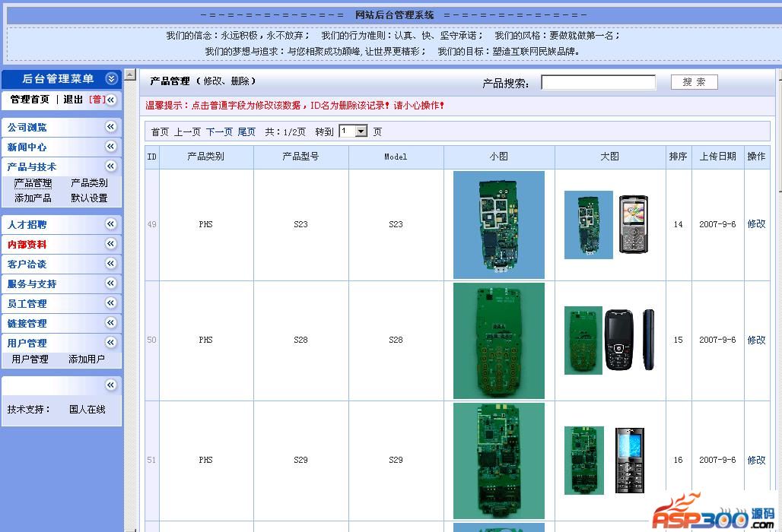Open the S28 small circuit board image
This screenshot has width=782, height=532.
point(499,340)
